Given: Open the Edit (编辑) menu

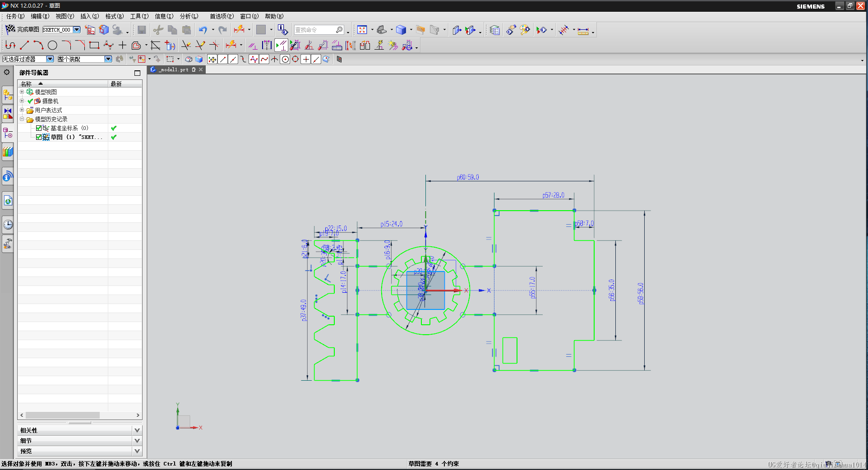Looking at the screenshot, I should coord(40,16).
